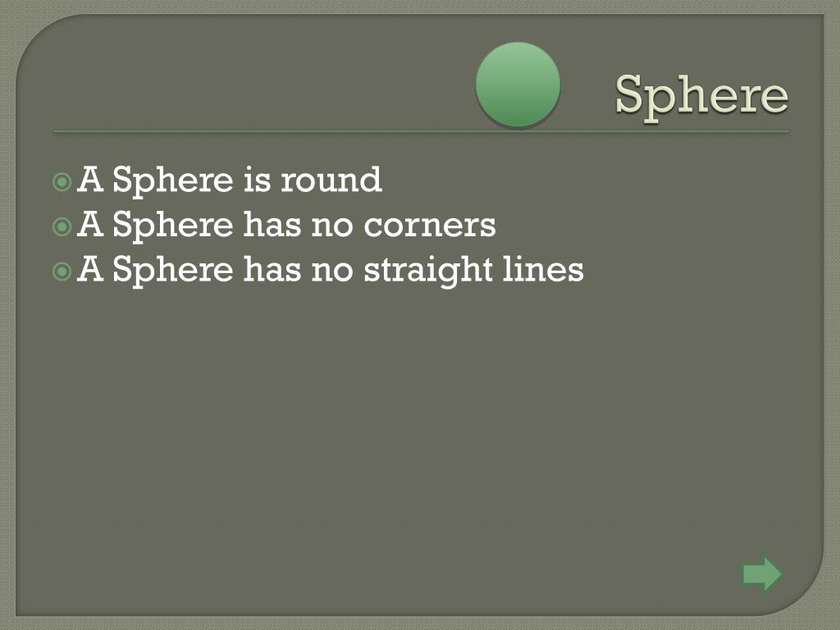Click the green next-slide arrow
840x630 pixels.
click(x=762, y=573)
